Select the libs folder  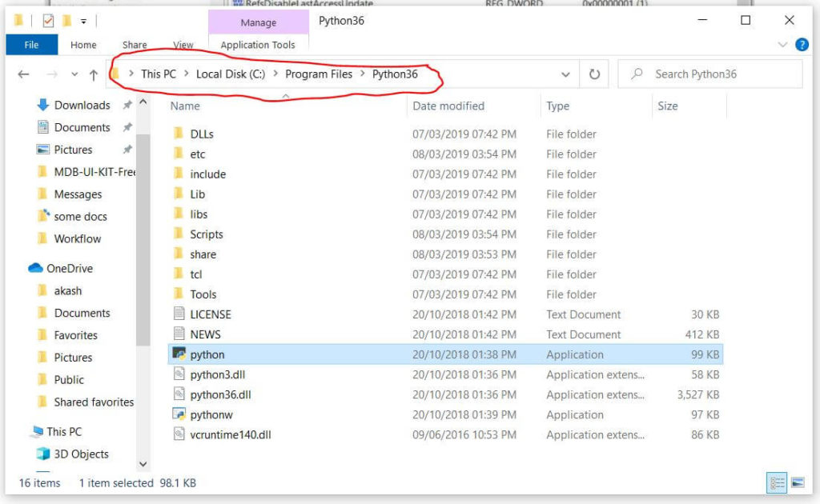click(x=199, y=214)
